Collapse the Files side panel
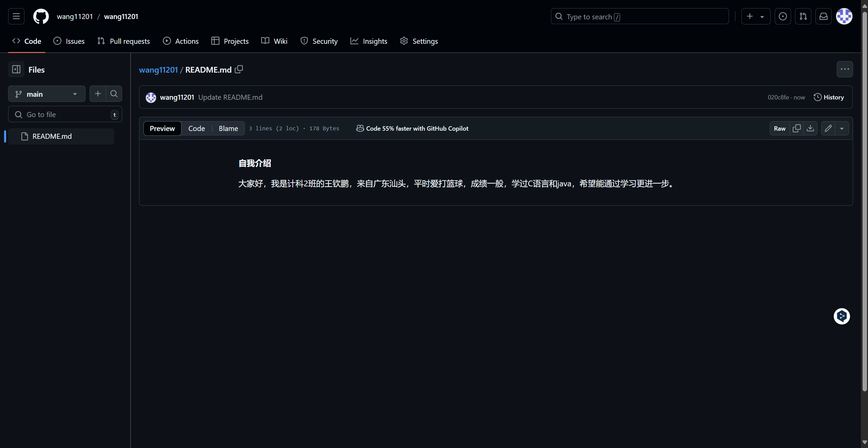This screenshot has height=448, width=868. (x=16, y=69)
